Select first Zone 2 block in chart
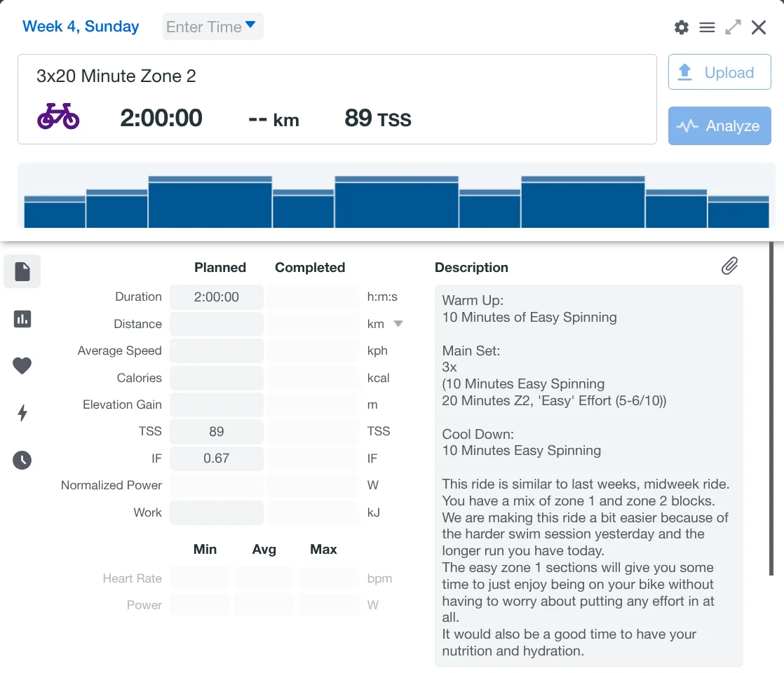This screenshot has width=784, height=673. [210, 203]
